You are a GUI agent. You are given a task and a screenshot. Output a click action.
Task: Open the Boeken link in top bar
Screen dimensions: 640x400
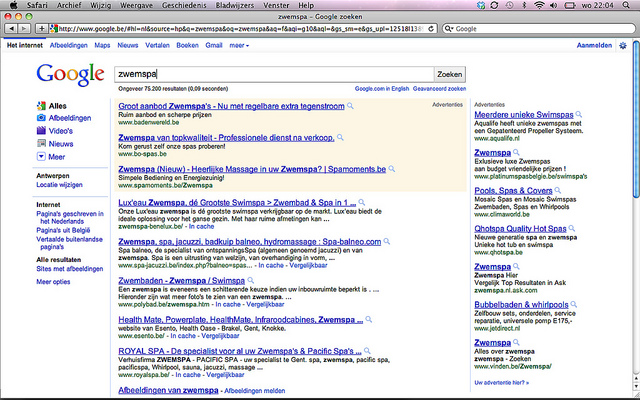pos(187,45)
